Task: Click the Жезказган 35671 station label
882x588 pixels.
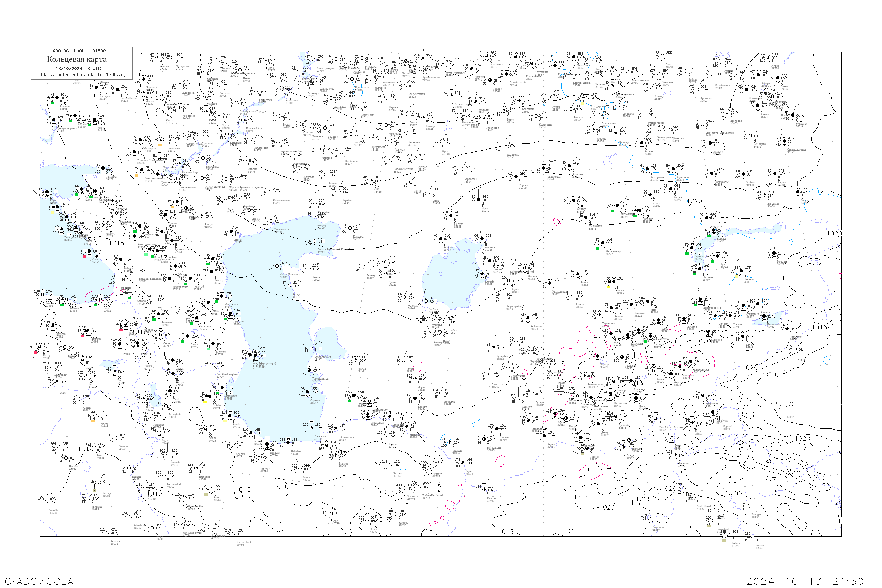Action: pyautogui.click(x=595, y=227)
